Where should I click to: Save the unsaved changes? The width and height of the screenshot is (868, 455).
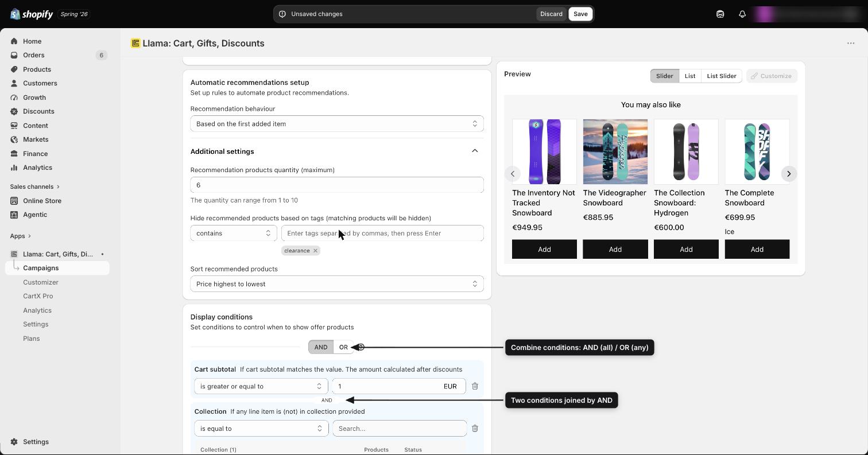(580, 14)
